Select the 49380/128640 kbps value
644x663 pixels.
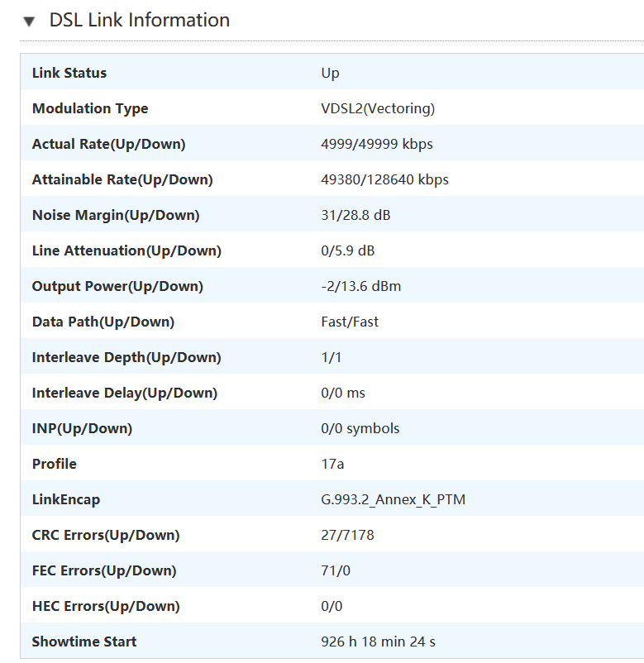click(x=384, y=179)
